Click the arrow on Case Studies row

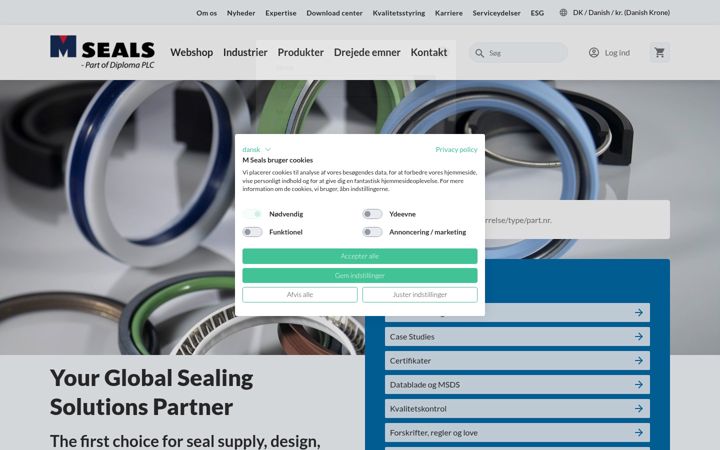tap(639, 337)
